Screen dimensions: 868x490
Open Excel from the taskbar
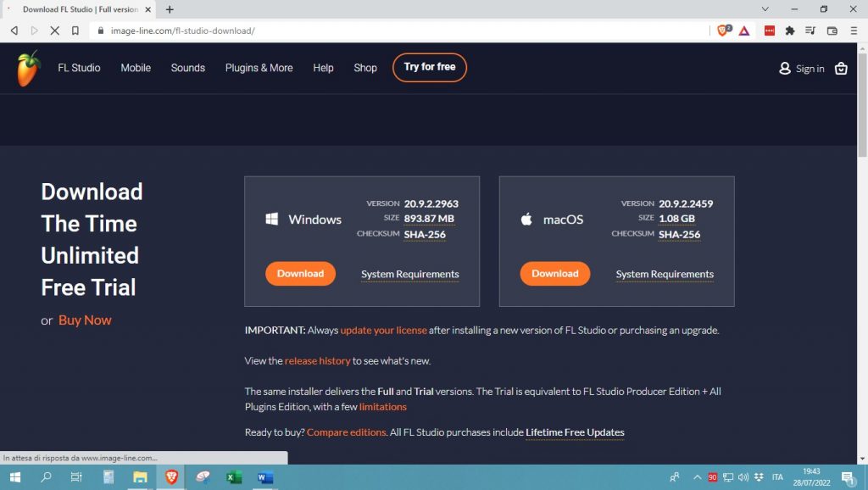coord(234,477)
